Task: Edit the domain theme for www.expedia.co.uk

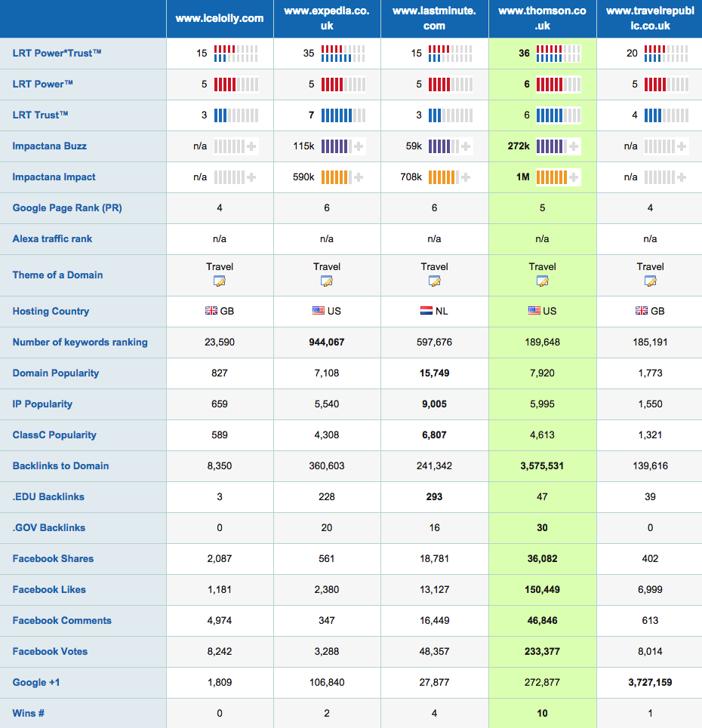Action: pyautogui.click(x=327, y=281)
